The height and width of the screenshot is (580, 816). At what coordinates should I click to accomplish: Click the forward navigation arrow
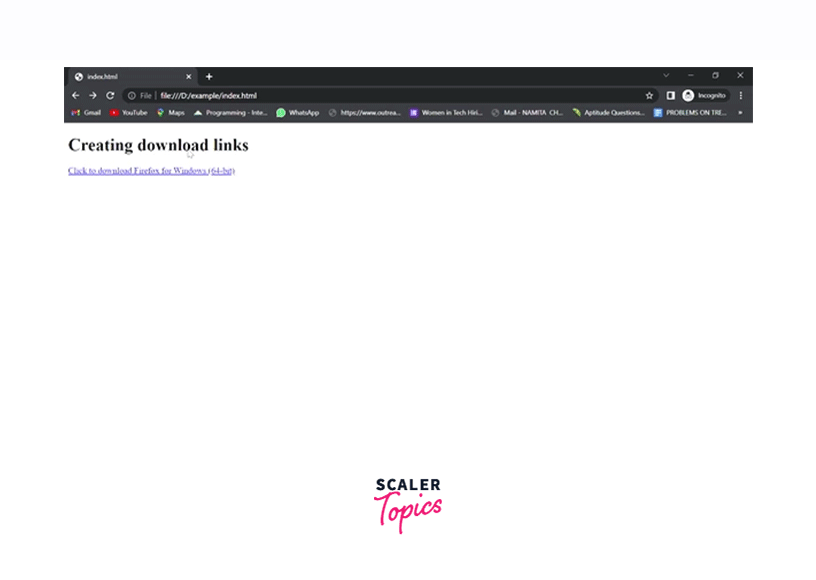[92, 95]
